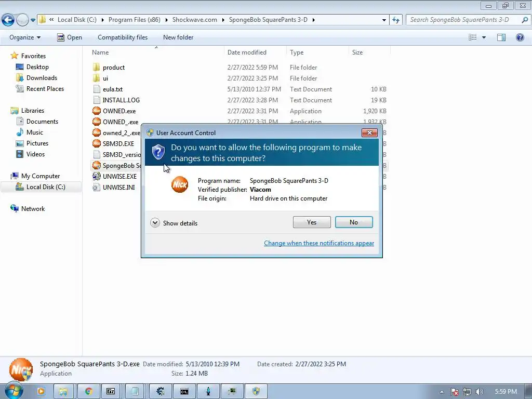The height and width of the screenshot is (399, 532).
Task: Open the view options dropdown arrow
Action: pos(484,37)
